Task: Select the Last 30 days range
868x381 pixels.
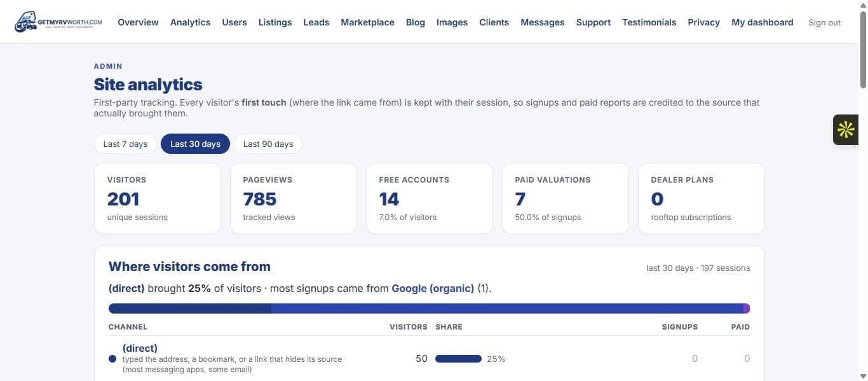Action: coord(195,144)
